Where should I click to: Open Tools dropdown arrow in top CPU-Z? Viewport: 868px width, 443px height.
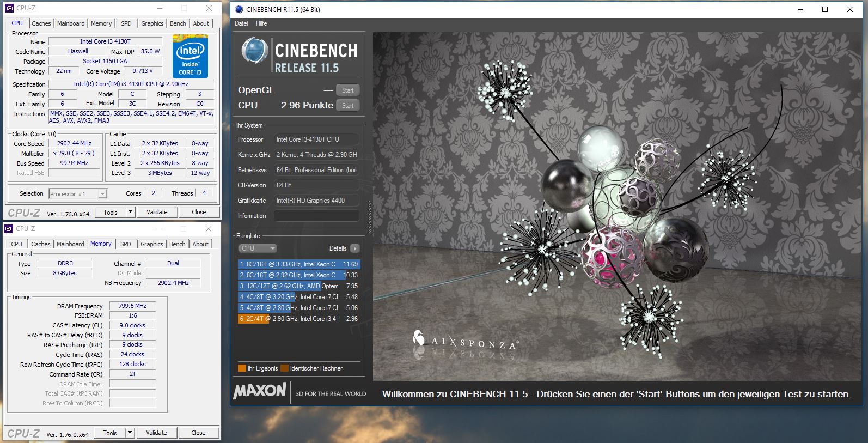(130, 212)
